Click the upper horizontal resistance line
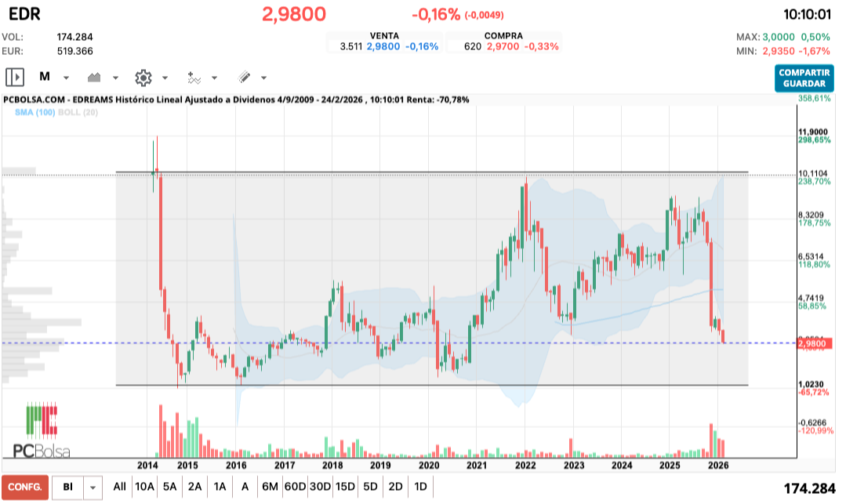The image size is (846, 504). click(432, 172)
